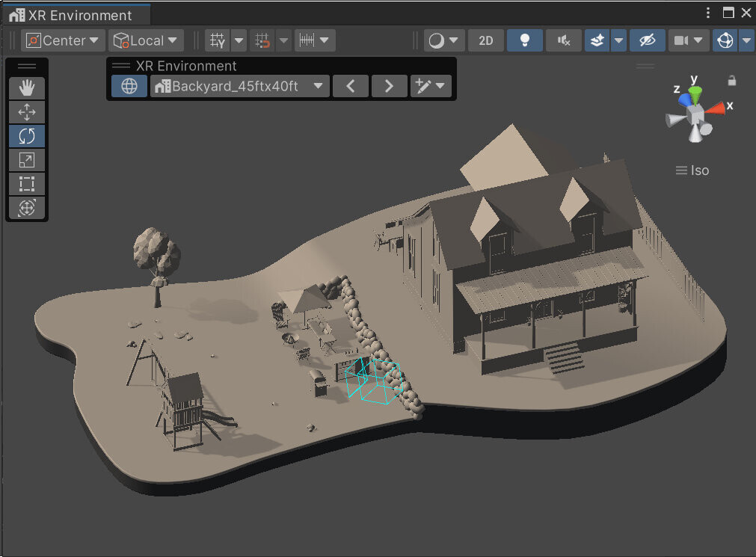Screen dimensions: 756x557
Task: Click the XR Environment overlay drag handle
Action: (121, 66)
